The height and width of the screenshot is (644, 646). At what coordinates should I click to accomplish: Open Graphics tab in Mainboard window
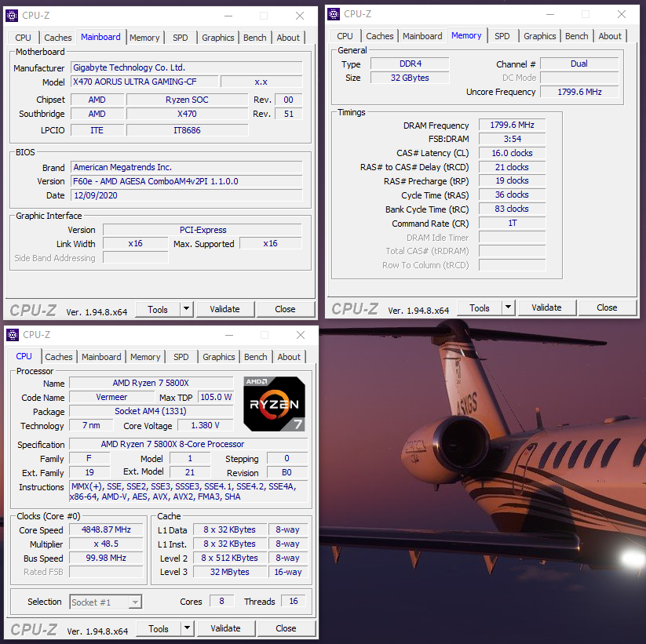pyautogui.click(x=218, y=38)
